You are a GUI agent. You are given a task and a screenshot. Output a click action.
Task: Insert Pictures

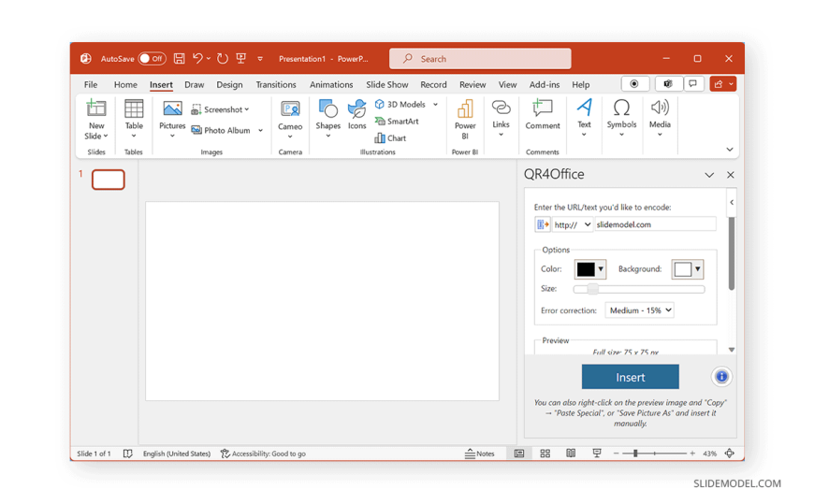(172, 119)
